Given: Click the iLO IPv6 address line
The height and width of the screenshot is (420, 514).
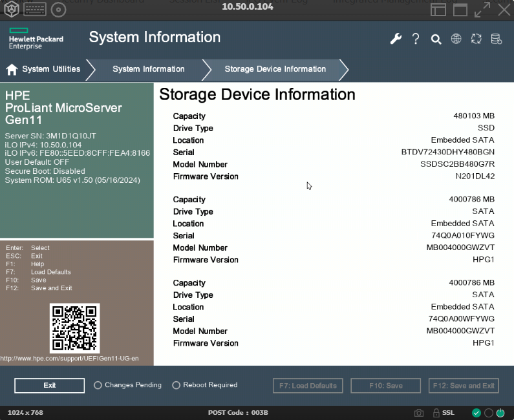Looking at the screenshot, I should coord(78,153).
